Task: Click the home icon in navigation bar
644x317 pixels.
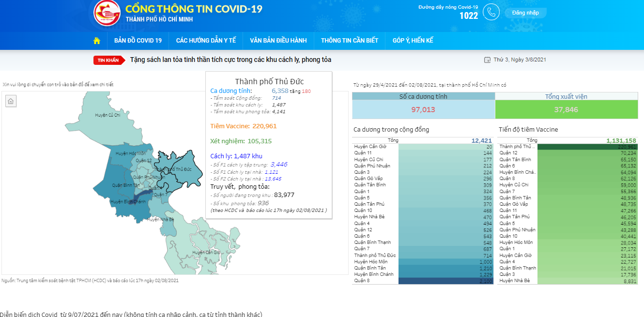Action: [97, 41]
